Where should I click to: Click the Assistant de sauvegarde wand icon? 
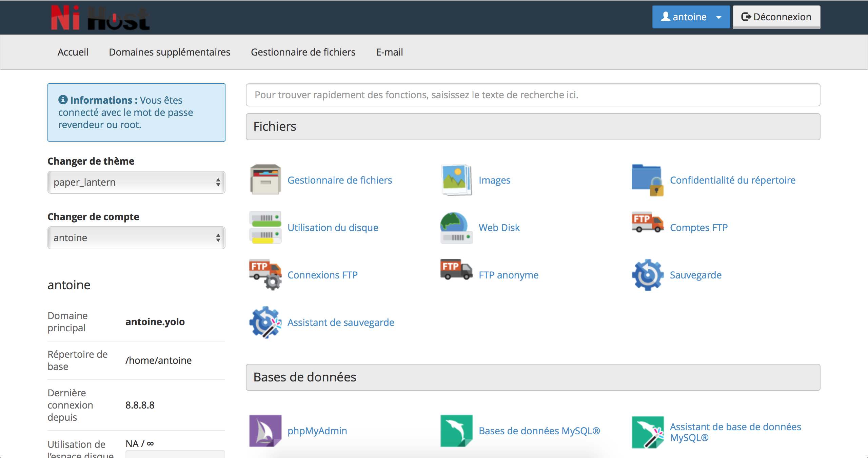(x=265, y=322)
